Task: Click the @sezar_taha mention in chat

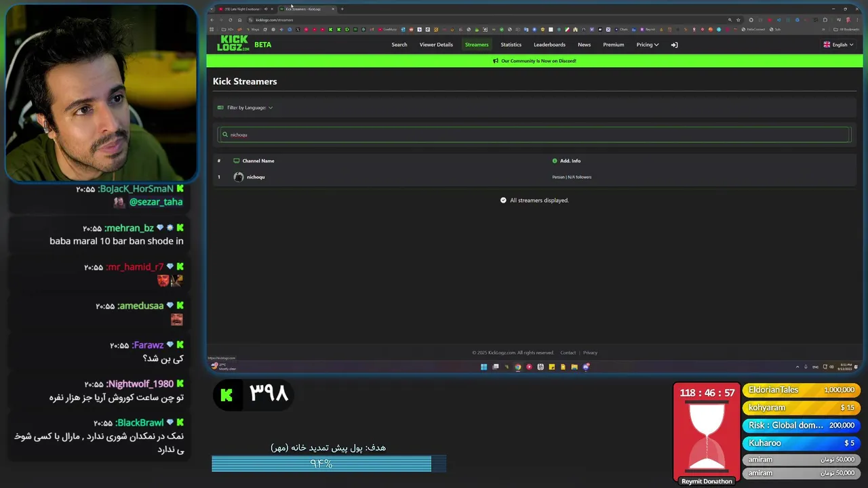Action: (156, 202)
